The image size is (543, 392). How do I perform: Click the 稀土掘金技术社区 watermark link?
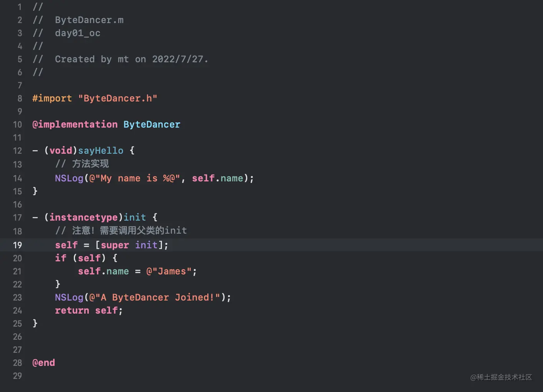501,378
